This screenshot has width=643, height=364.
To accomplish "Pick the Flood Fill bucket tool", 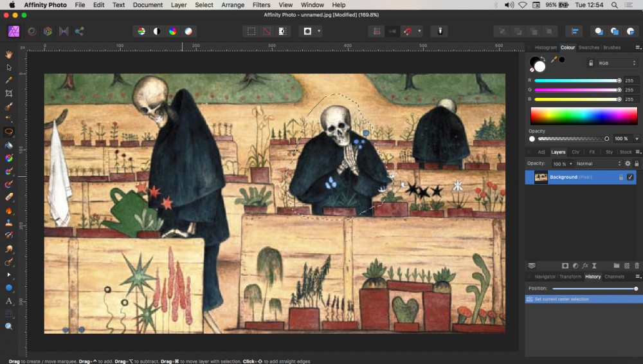I will click(x=9, y=145).
